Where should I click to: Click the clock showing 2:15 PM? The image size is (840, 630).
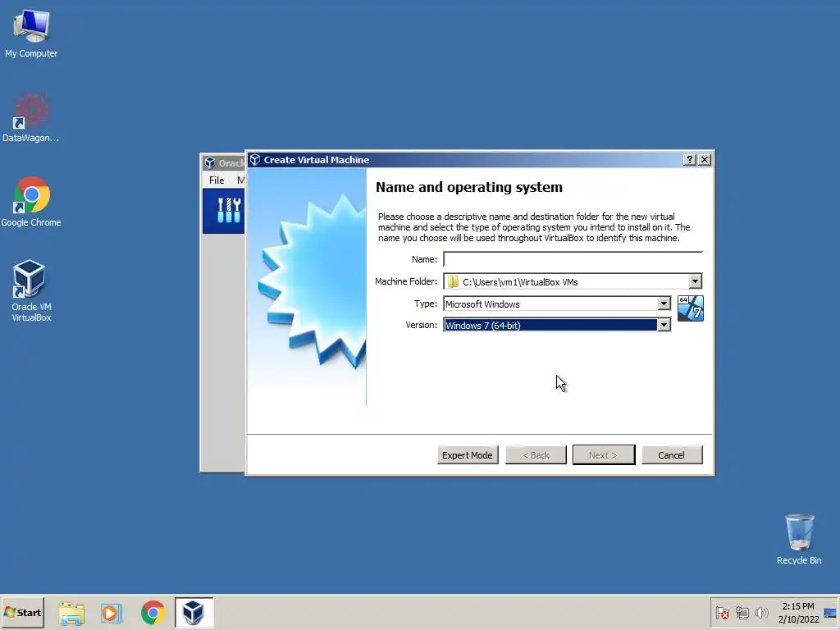pos(797,606)
